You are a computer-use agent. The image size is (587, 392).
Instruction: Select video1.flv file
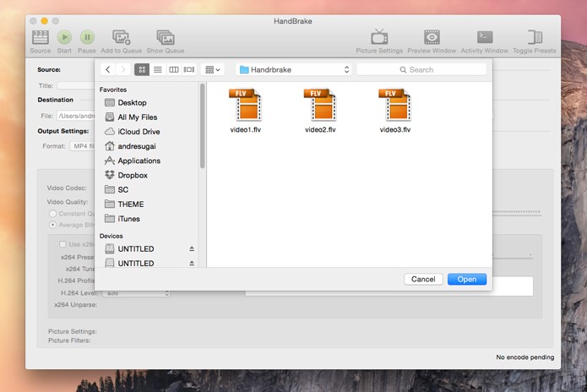point(246,111)
